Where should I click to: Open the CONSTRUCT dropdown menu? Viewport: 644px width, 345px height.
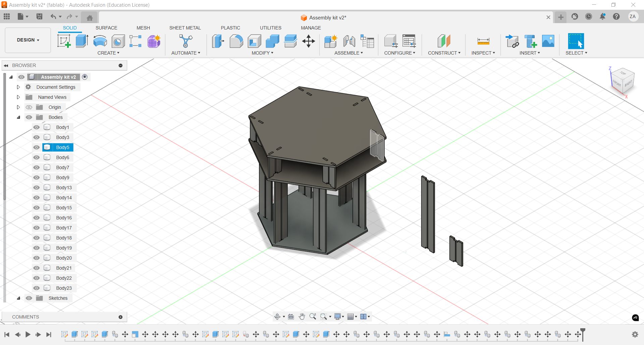pos(444,53)
